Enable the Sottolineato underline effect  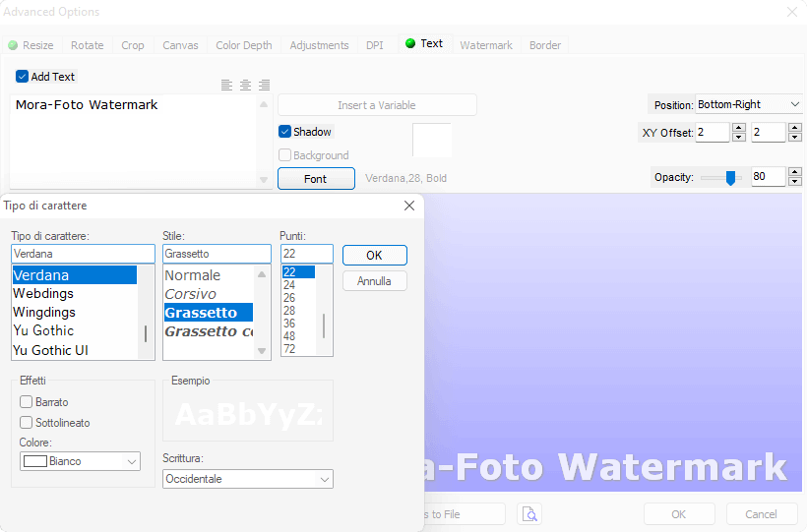click(x=27, y=423)
